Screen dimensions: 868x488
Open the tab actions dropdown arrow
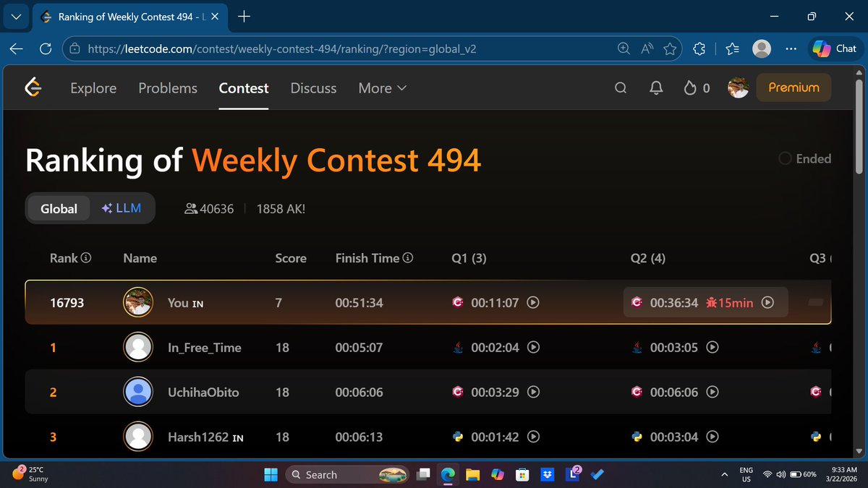click(16, 16)
